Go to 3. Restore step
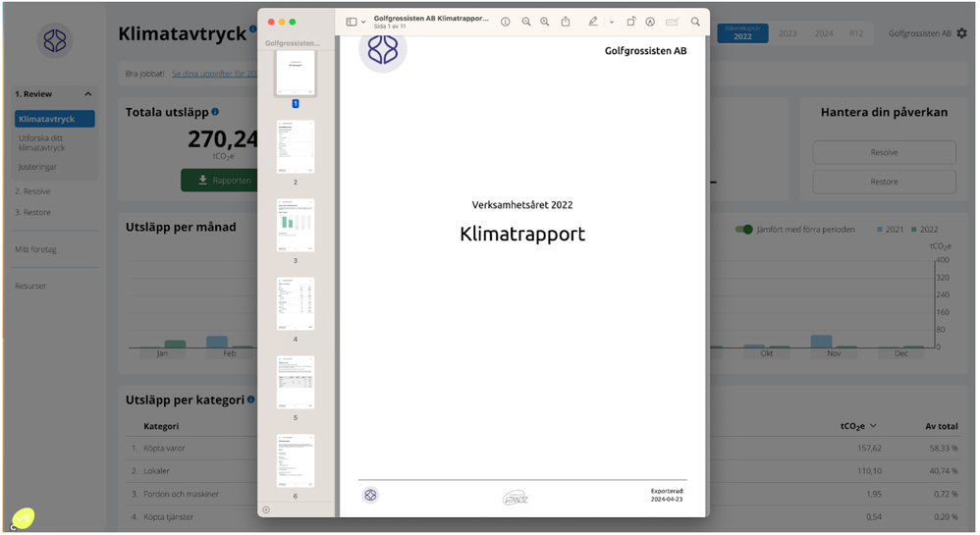Image resolution: width=980 pixels, height=535 pixels. tap(32, 212)
